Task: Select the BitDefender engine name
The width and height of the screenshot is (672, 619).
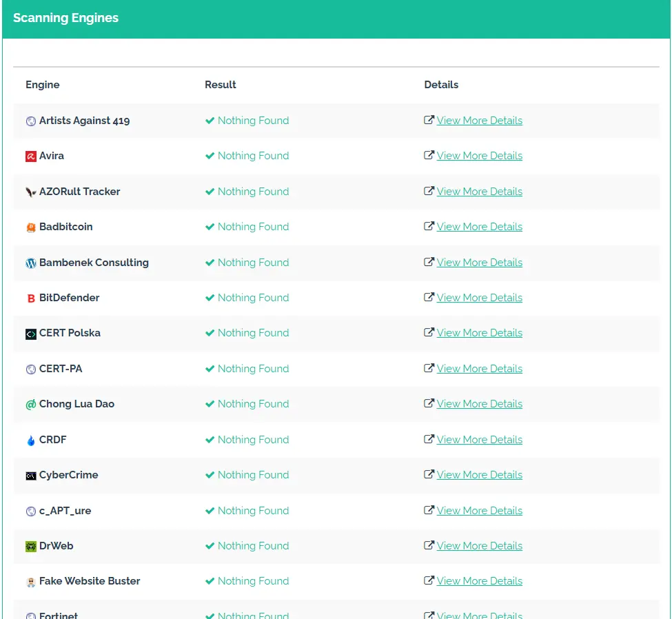Action: pyautogui.click(x=70, y=298)
